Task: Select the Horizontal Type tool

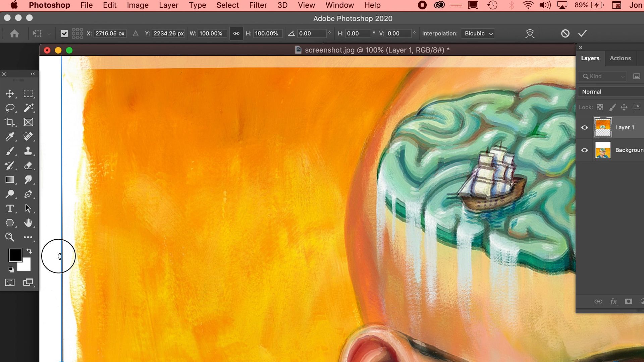Action: tap(10, 208)
